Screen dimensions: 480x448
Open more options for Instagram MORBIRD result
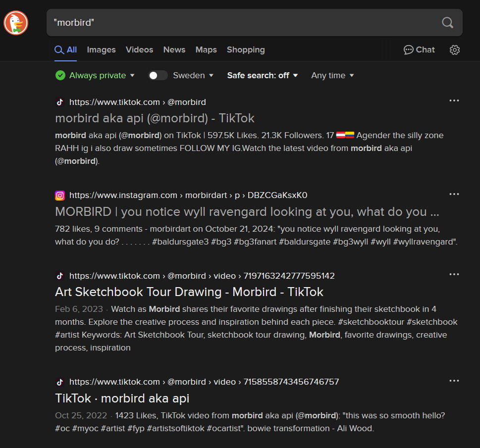454,194
